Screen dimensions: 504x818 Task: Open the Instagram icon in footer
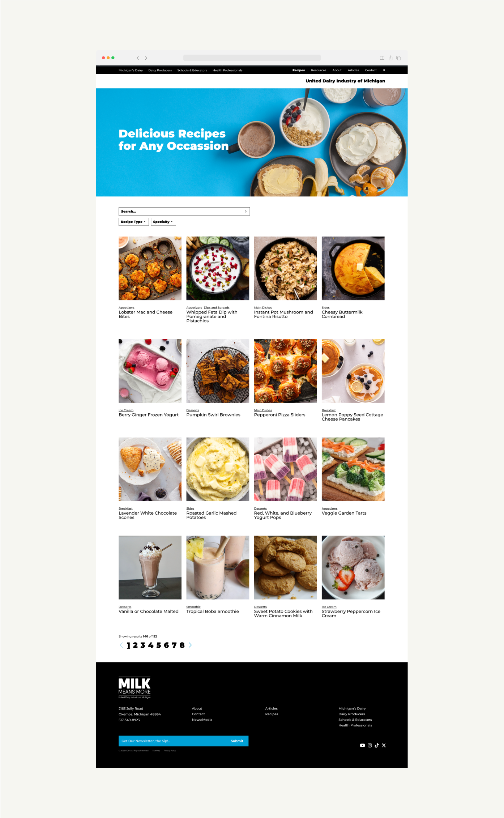370,745
